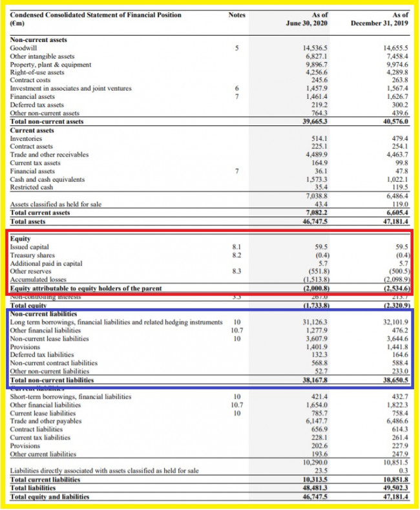Click the 'Restricted cash' label
420x510 pixels.
tap(32, 187)
